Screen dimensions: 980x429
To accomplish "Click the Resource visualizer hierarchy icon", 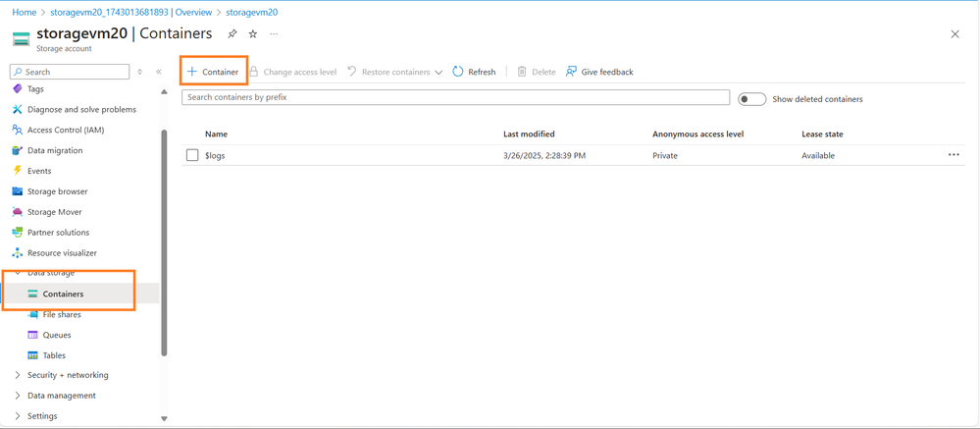I will point(18,253).
